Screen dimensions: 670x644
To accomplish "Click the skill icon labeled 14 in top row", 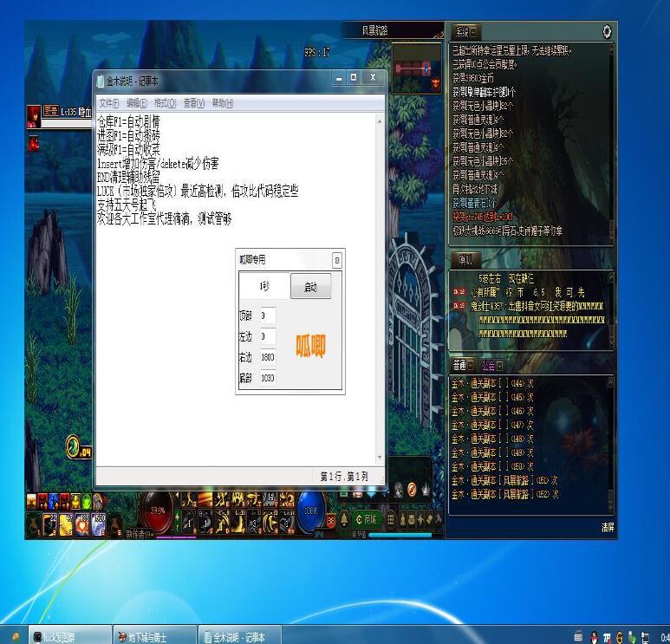I will (270, 499).
